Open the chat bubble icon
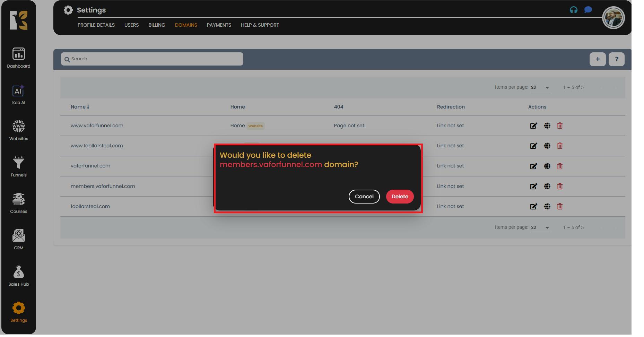Image resolution: width=644 pixels, height=337 pixels. coord(588,10)
